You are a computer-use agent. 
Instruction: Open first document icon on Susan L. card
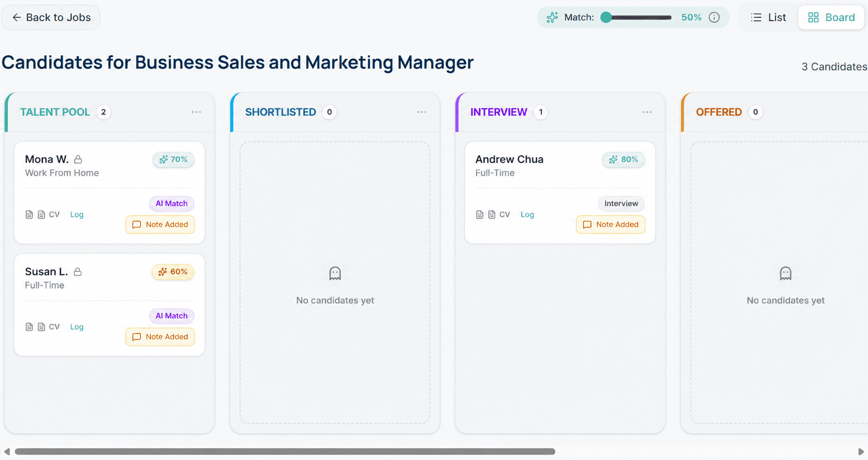pos(29,327)
